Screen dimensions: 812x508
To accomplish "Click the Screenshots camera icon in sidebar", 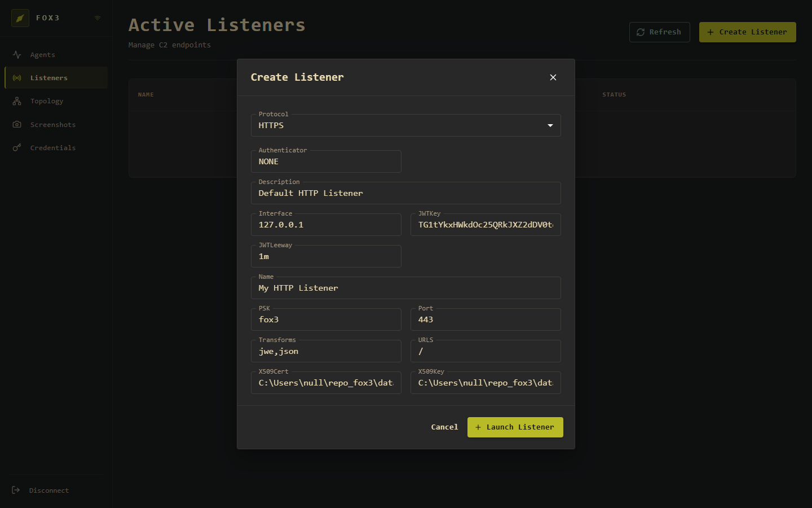I will pos(17,124).
